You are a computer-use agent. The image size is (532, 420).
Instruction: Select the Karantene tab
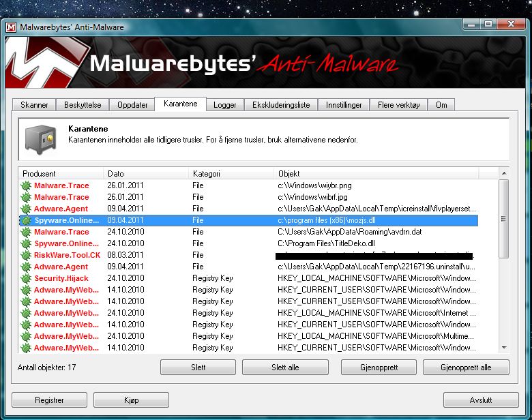181,104
